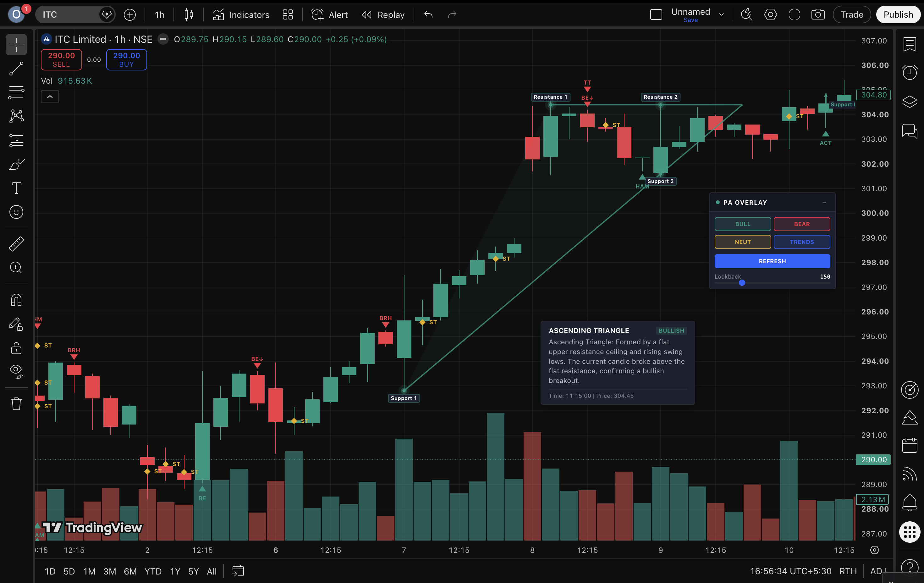This screenshot has height=583, width=924.
Task: Undo the last chart action
Action: point(428,14)
